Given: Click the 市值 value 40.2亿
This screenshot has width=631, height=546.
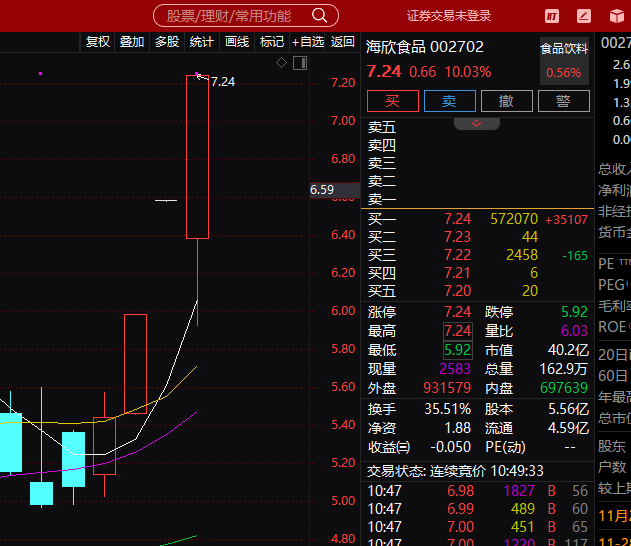Looking at the screenshot, I should coord(568,350).
